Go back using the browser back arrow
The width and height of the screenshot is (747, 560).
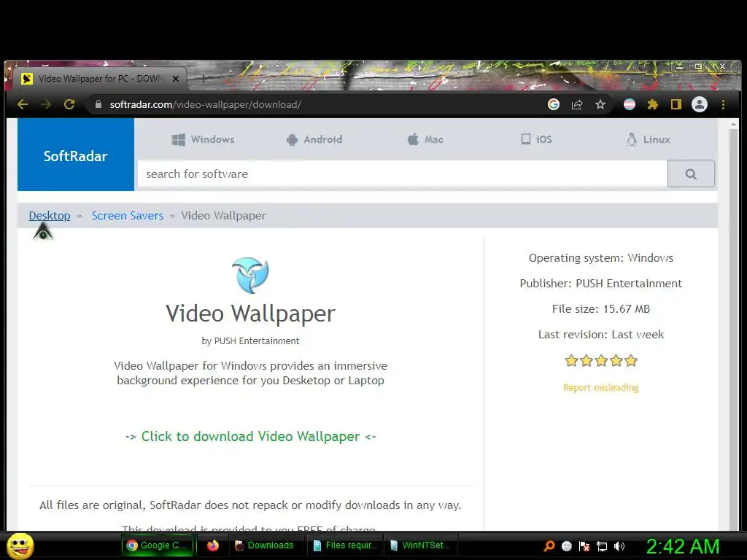[x=23, y=104]
